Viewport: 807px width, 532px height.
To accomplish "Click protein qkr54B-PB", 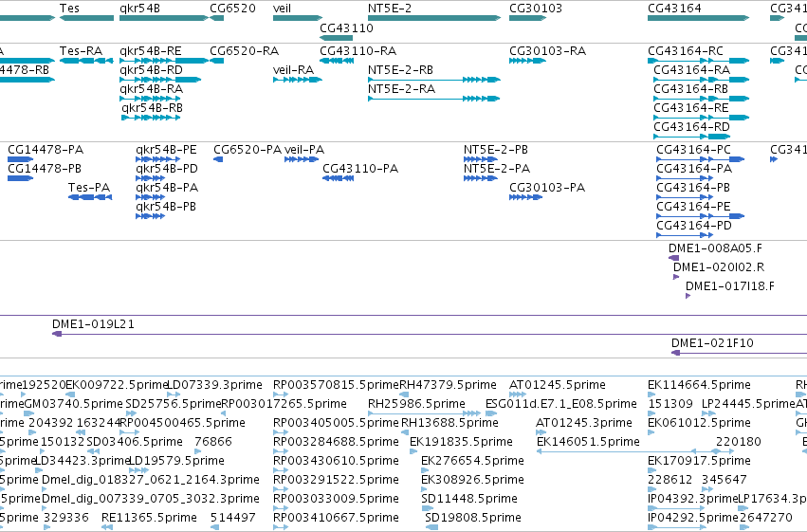I will coord(166,207).
